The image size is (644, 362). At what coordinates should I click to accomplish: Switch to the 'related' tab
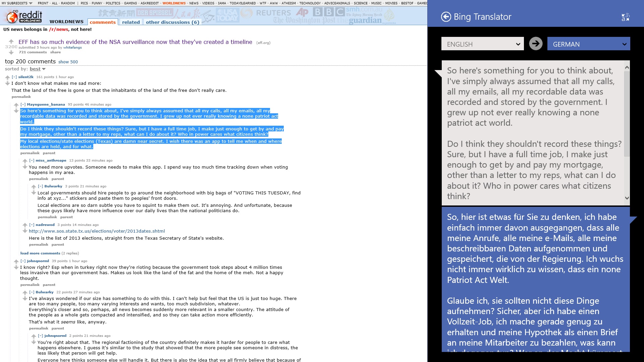coord(130,22)
